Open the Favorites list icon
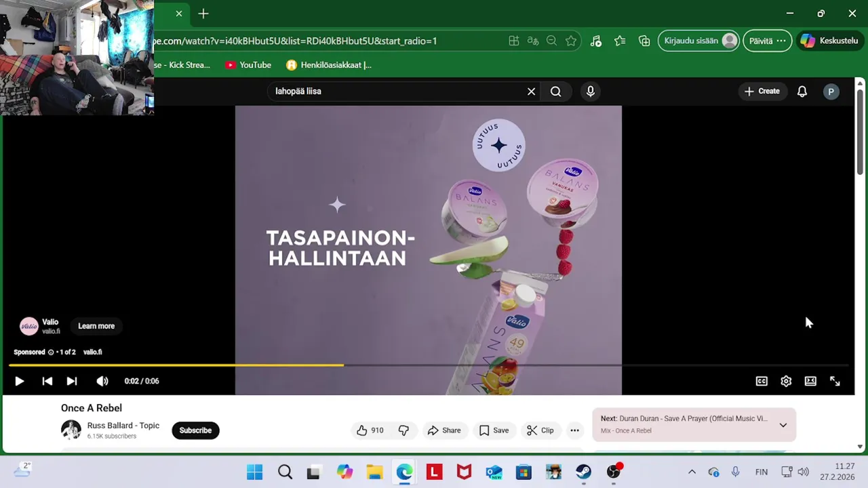868x488 pixels. tap(620, 41)
